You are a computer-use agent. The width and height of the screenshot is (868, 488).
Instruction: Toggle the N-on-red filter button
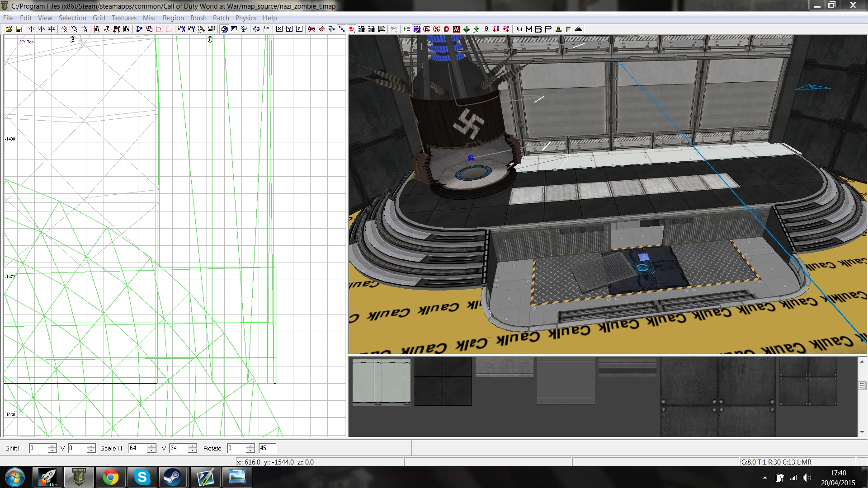pyautogui.click(x=457, y=29)
